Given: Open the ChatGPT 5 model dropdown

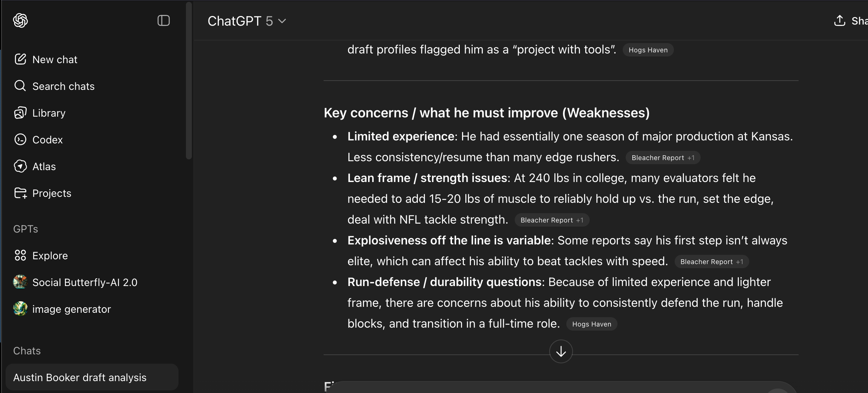Looking at the screenshot, I should 247,21.
